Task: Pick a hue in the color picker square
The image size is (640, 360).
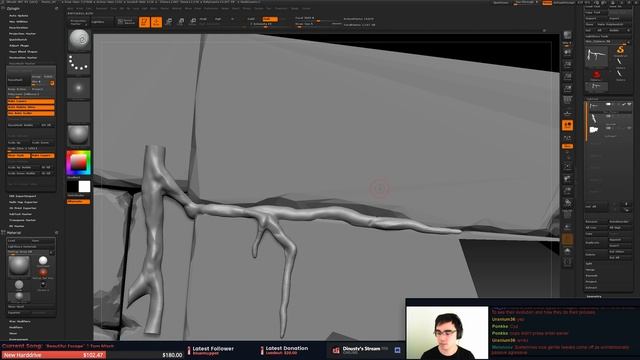Action: click(79, 163)
